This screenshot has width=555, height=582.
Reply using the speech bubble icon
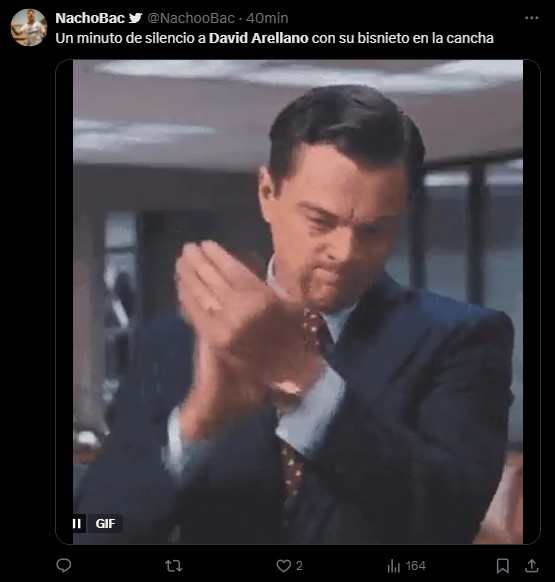[63, 566]
